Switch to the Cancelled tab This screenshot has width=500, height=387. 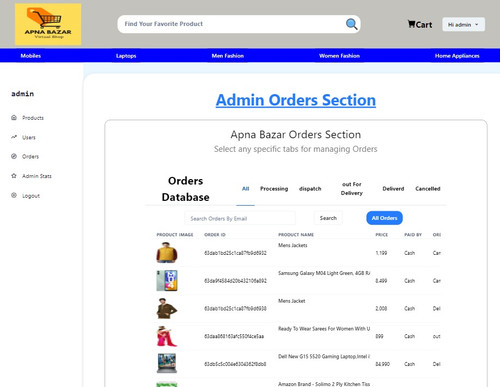coord(428,189)
